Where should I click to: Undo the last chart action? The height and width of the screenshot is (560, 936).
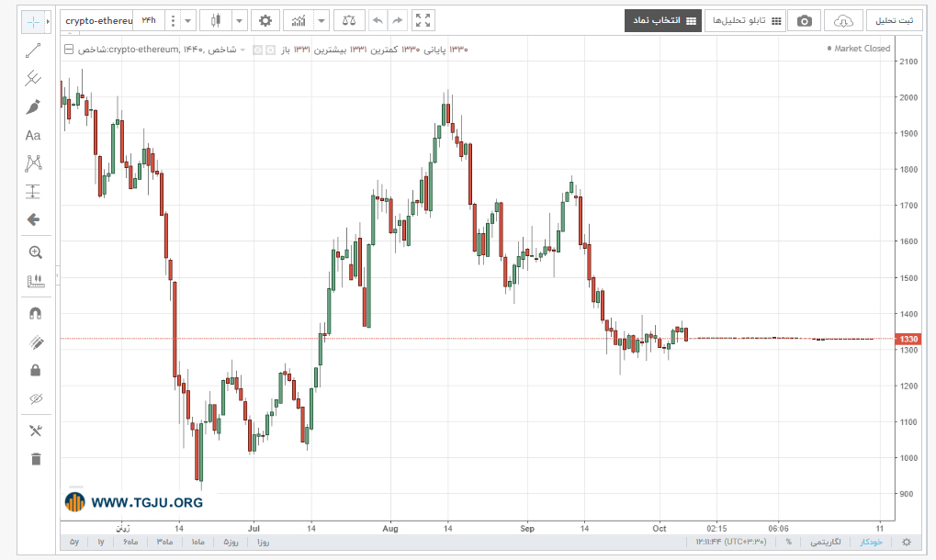pos(378,21)
